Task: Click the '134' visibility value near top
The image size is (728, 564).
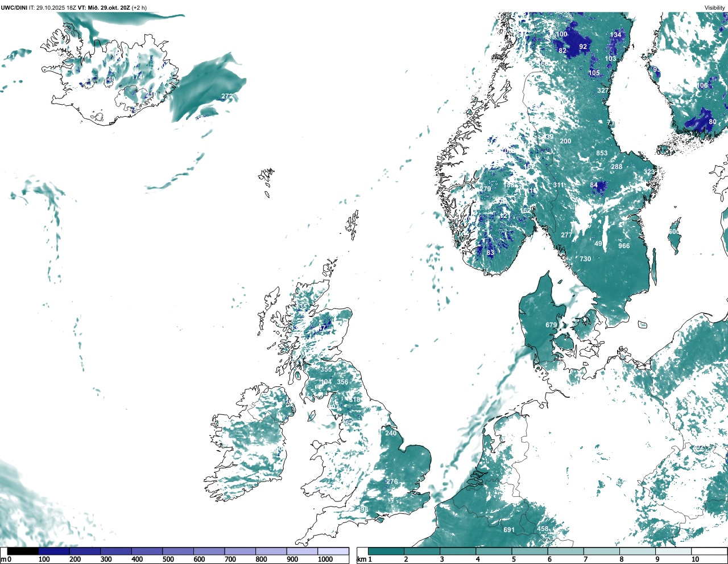Action: click(x=616, y=35)
